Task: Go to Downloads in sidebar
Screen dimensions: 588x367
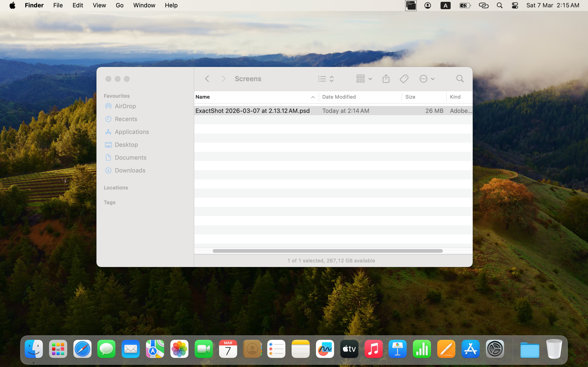Action: pyautogui.click(x=130, y=170)
